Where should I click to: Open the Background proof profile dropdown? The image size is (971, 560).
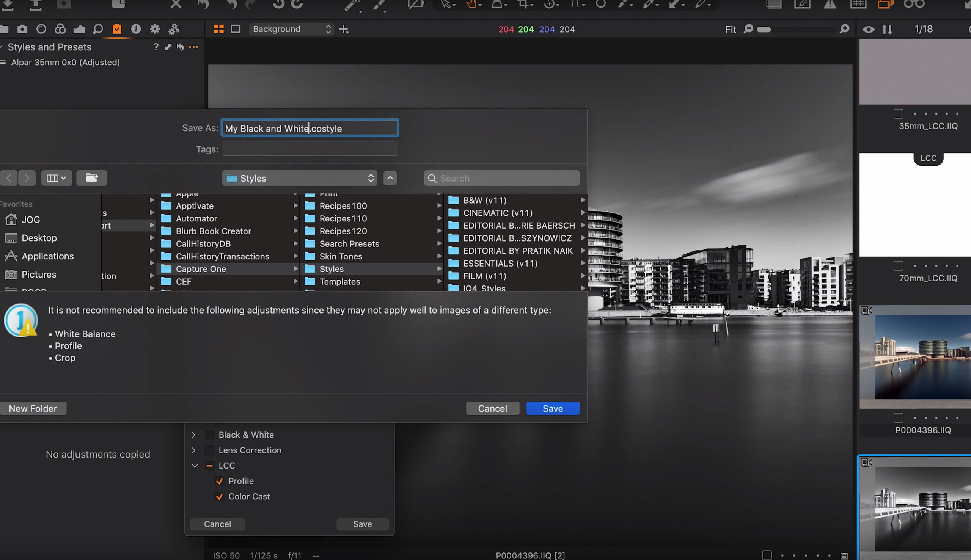click(x=291, y=29)
